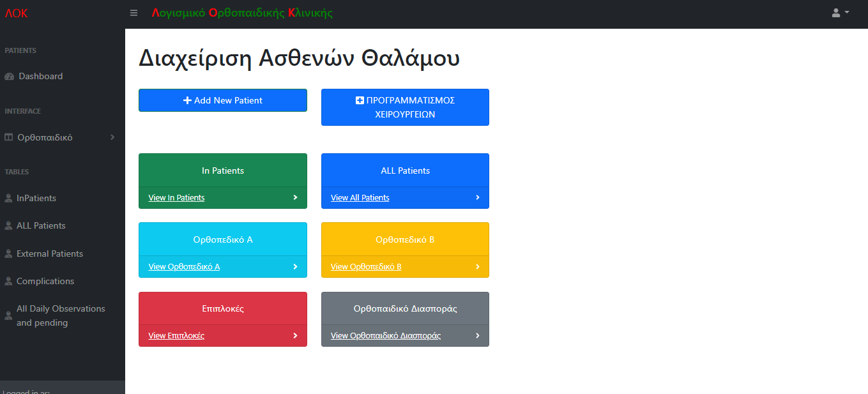Viewport: 868px width, 394px height.
Task: Open View Ορθοπαιδικό Διασποράς link
Action: point(386,336)
